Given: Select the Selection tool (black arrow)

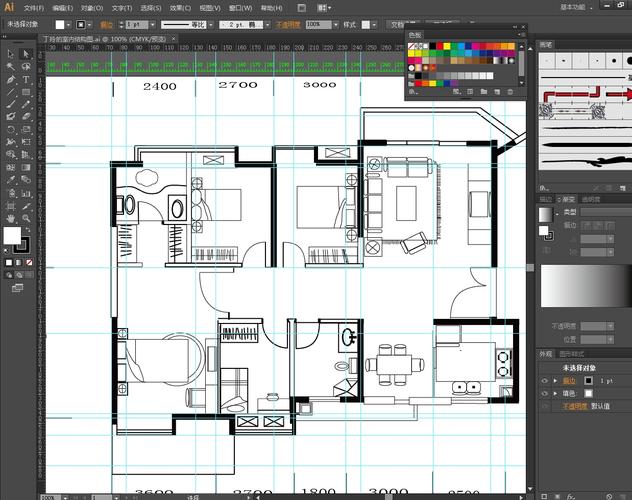Looking at the screenshot, I should tap(11, 54).
